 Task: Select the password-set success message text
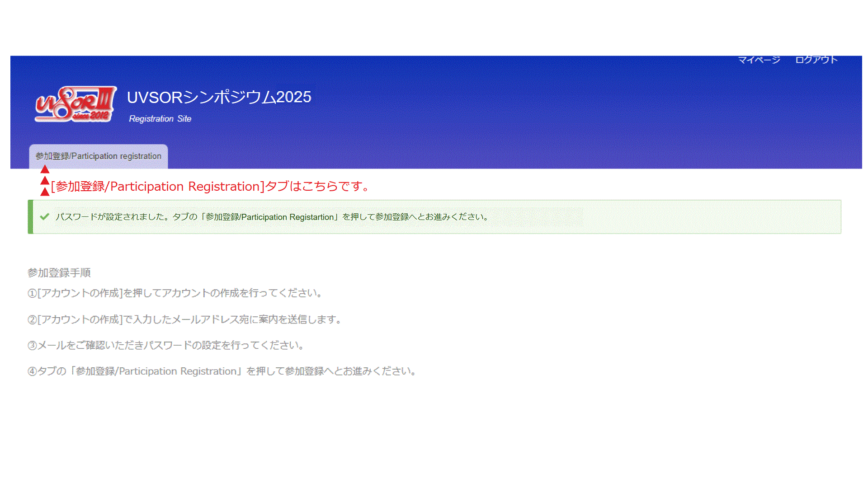[x=273, y=217]
